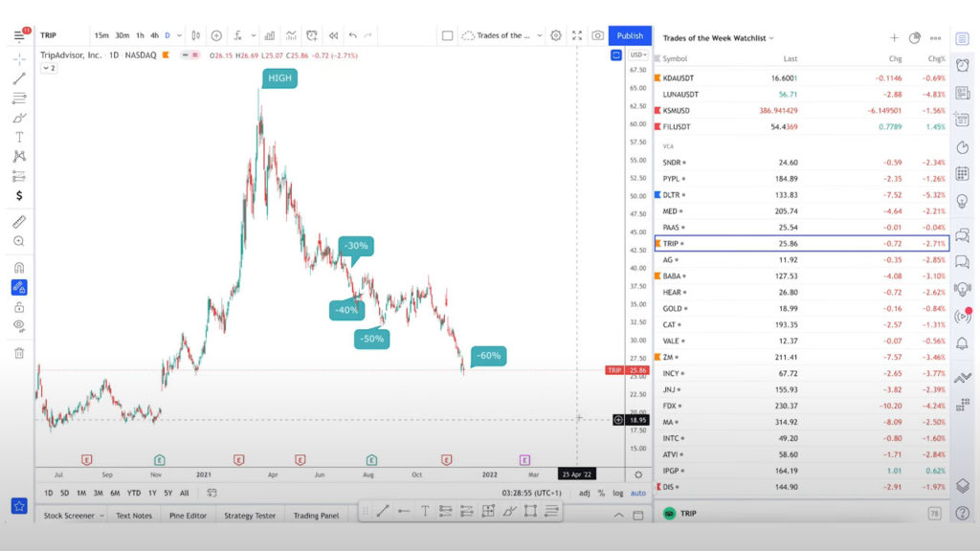The image size is (980, 551).
Task: Select the chart layout square icon
Action: (448, 35)
